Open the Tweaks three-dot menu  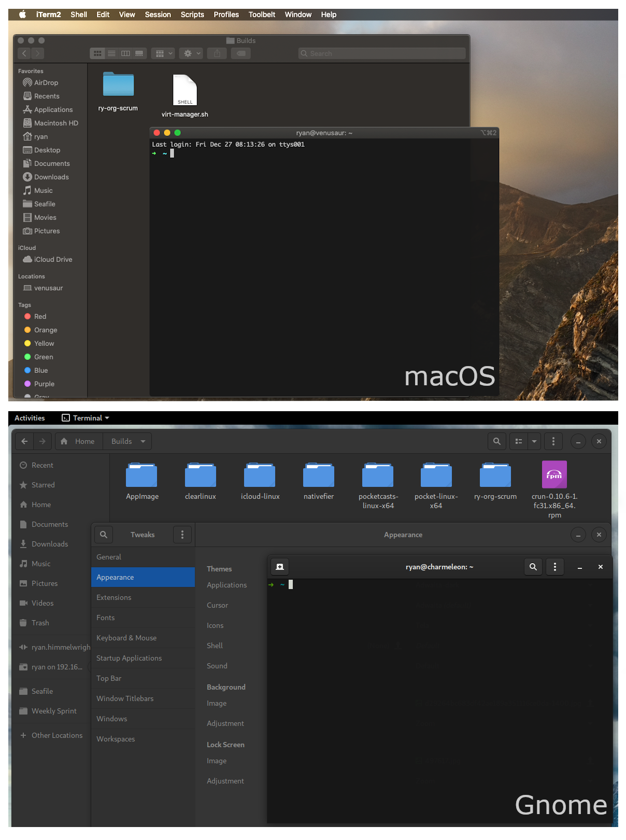pos(182,535)
